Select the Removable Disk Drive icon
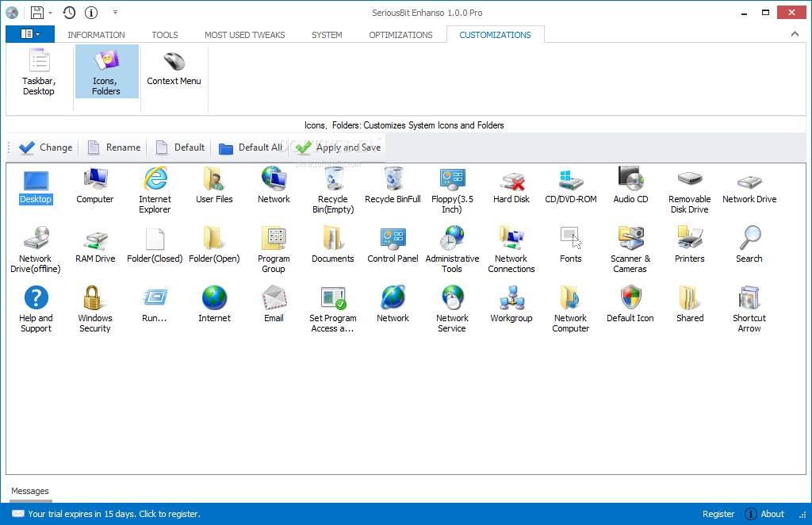The image size is (812, 525). pos(690,190)
